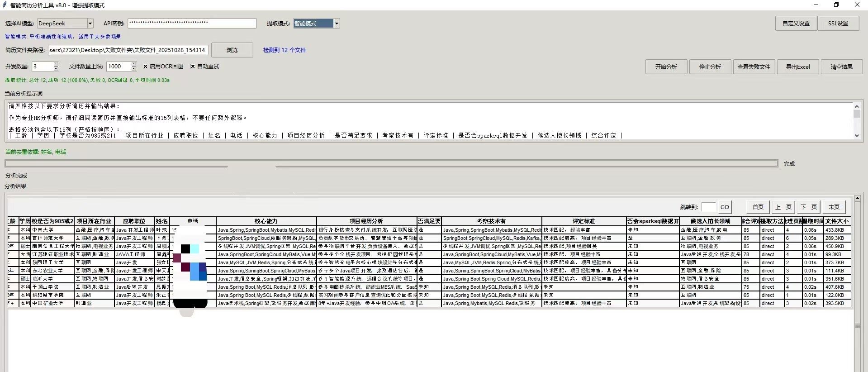Click the feather app icon in title bar
The height and width of the screenshot is (372, 868).
click(5, 5)
